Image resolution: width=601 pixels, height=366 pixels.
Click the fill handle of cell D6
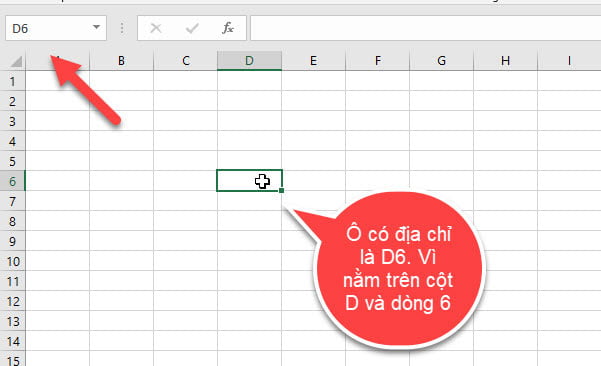click(281, 190)
